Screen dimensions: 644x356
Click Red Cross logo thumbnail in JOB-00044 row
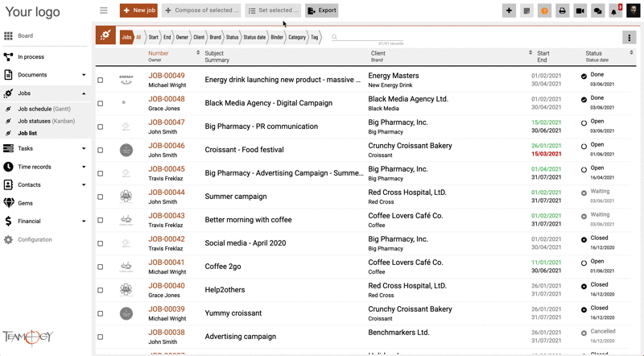click(x=126, y=197)
